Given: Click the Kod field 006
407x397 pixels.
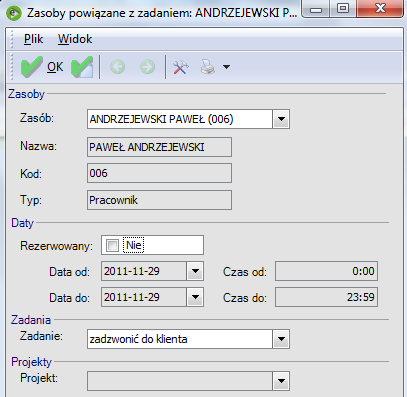Looking at the screenshot, I should tap(159, 173).
